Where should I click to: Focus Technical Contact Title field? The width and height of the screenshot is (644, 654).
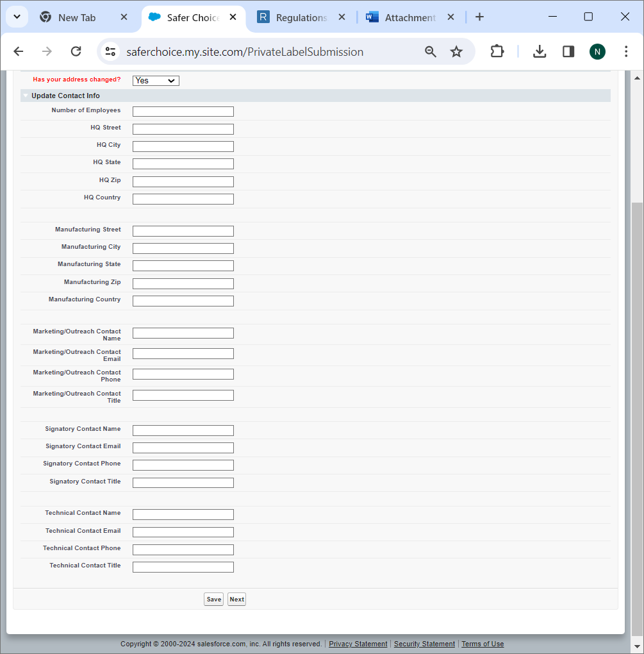[183, 567]
